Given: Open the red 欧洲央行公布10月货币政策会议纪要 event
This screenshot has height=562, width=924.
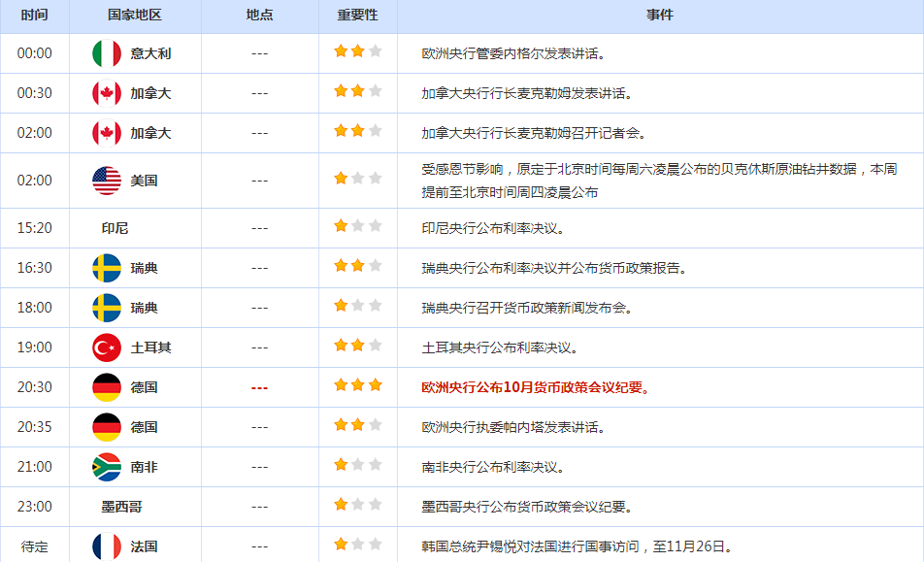Looking at the screenshot, I should point(535,387).
